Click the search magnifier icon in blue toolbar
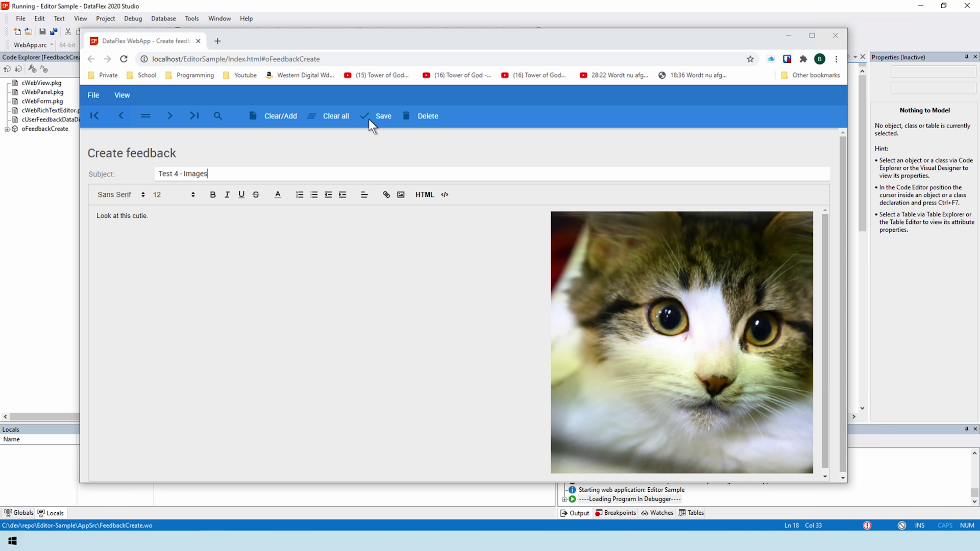The height and width of the screenshot is (551, 980). click(218, 116)
